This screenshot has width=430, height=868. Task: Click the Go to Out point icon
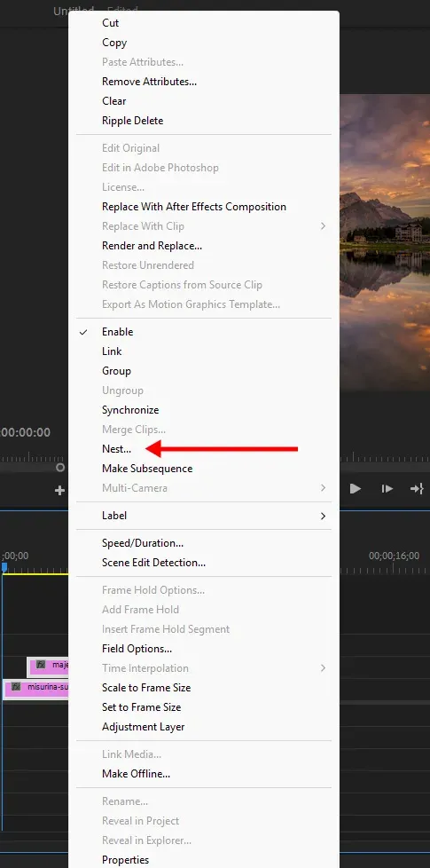coord(417,489)
